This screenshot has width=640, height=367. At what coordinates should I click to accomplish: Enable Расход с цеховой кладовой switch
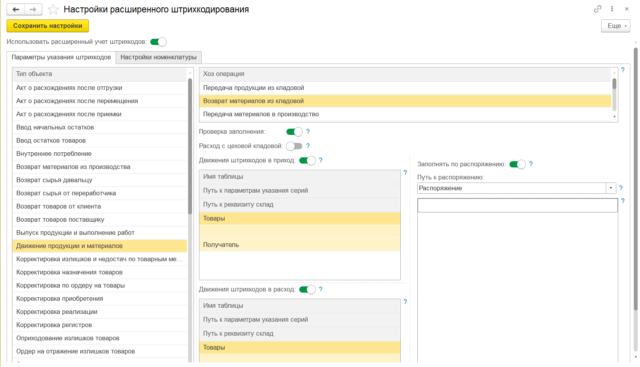[294, 146]
